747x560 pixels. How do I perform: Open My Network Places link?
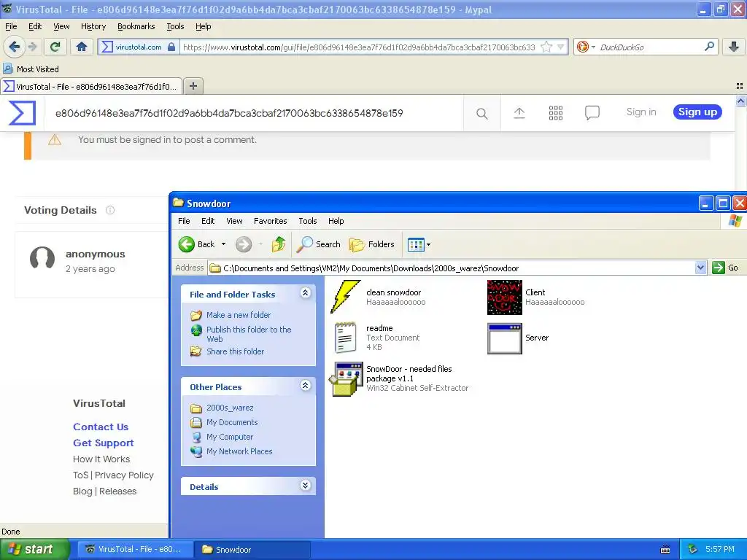click(239, 451)
